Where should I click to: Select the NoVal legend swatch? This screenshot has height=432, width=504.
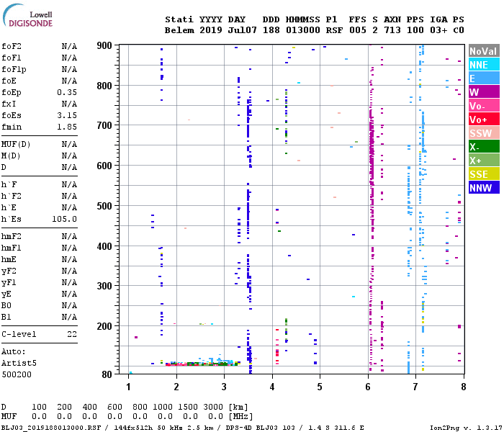pos(484,51)
